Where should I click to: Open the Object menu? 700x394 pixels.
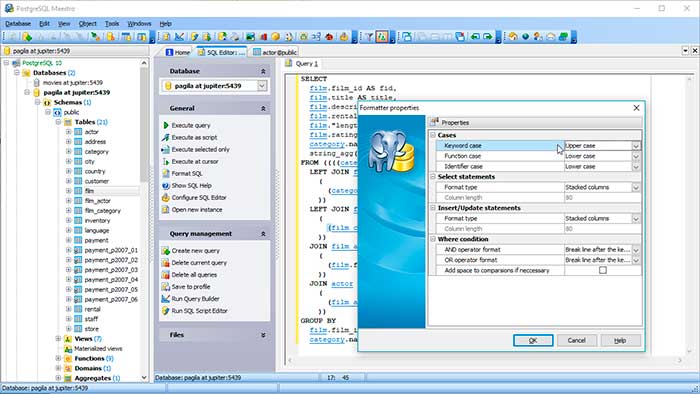click(88, 24)
